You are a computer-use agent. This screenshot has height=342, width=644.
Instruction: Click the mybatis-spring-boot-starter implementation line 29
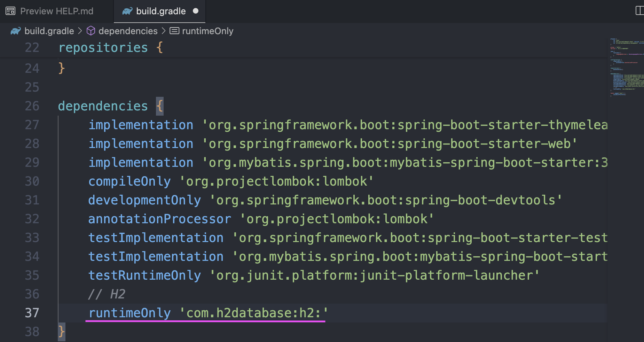click(x=348, y=162)
